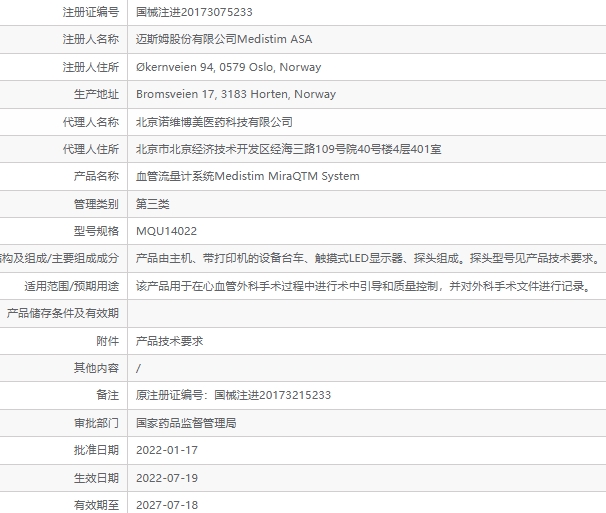Screen dimensions: 606x513
Task: Select the 附件 label
Action: [x=107, y=341]
